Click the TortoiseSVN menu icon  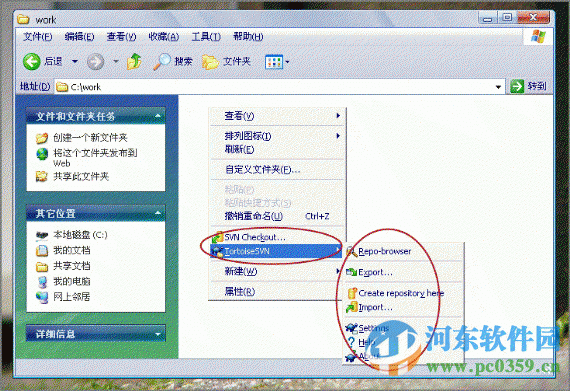pos(218,251)
